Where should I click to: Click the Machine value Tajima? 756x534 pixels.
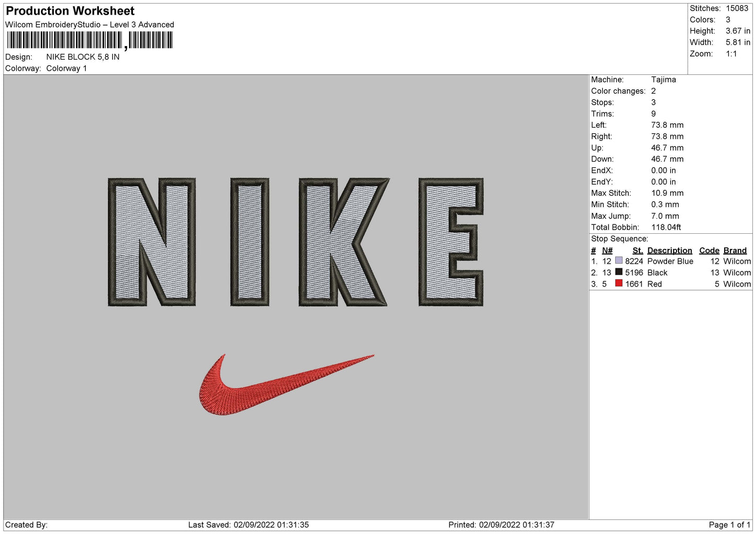663,79
